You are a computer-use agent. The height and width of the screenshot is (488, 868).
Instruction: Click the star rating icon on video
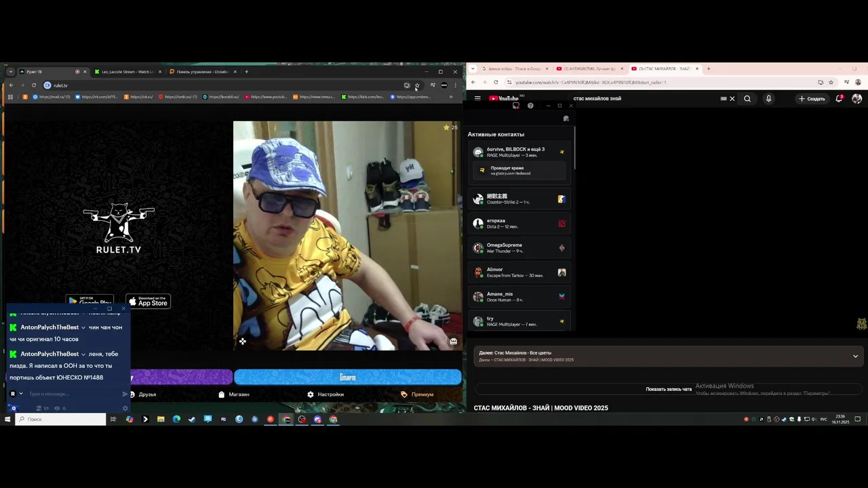coord(446,127)
